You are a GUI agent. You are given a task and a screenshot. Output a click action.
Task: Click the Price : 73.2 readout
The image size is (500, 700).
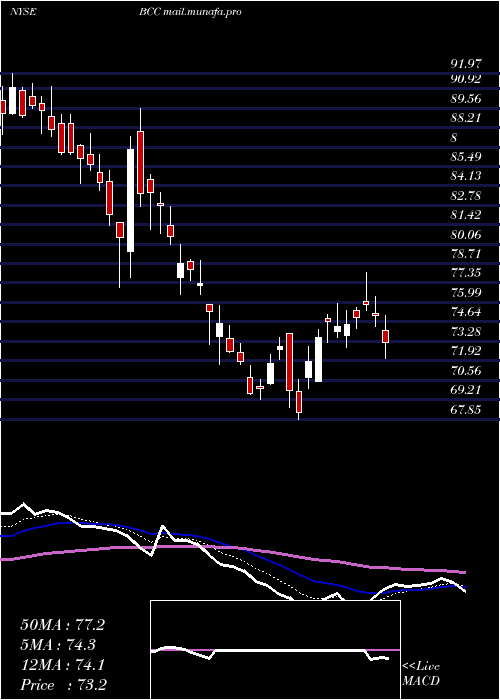[63, 684]
